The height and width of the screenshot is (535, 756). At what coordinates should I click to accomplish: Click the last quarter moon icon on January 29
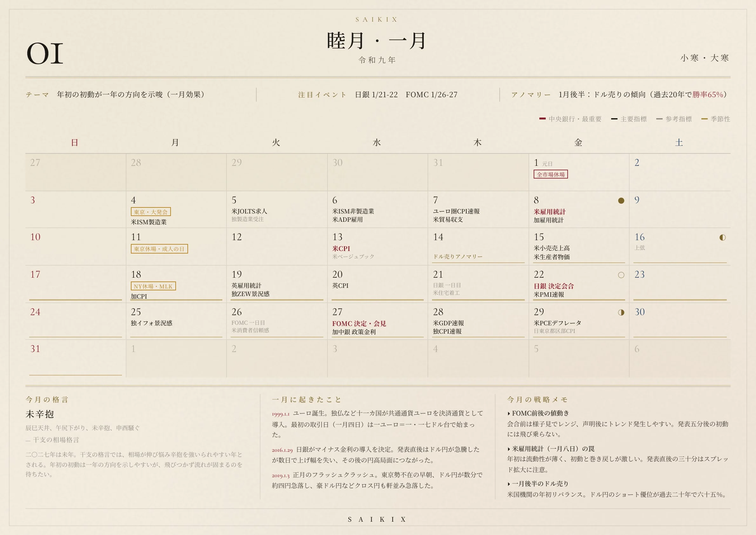[621, 312]
